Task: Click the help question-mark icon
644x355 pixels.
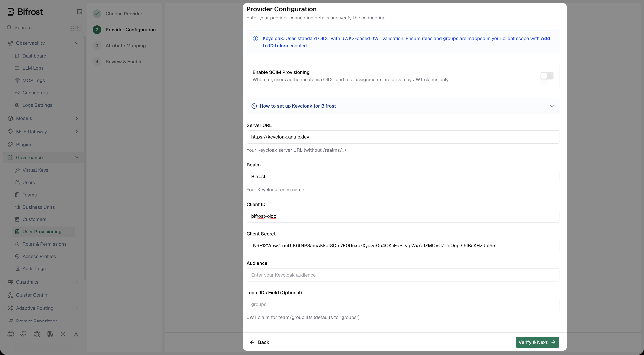Action: [x=254, y=106]
